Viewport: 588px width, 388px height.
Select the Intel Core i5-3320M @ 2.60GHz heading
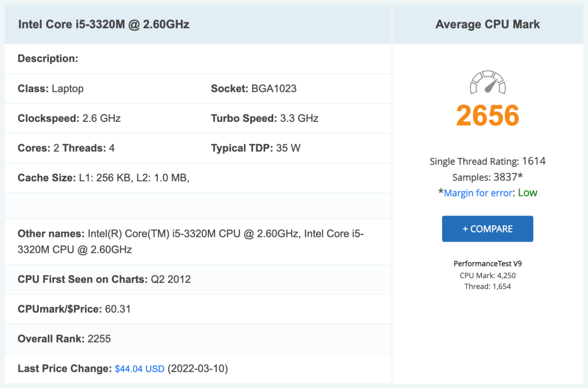tap(103, 24)
